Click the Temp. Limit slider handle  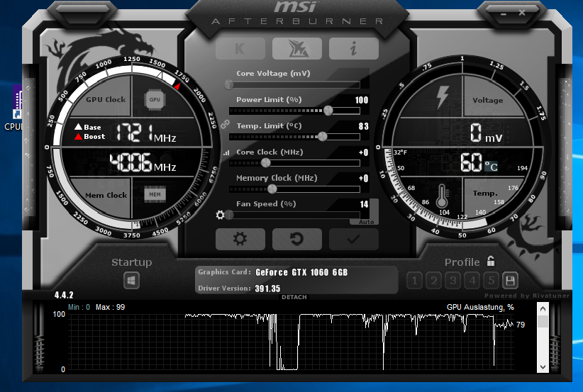point(323,136)
